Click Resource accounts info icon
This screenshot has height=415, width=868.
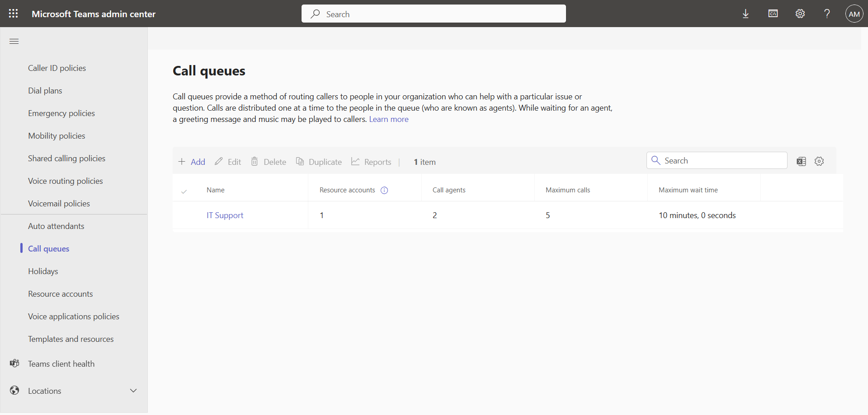pos(384,190)
